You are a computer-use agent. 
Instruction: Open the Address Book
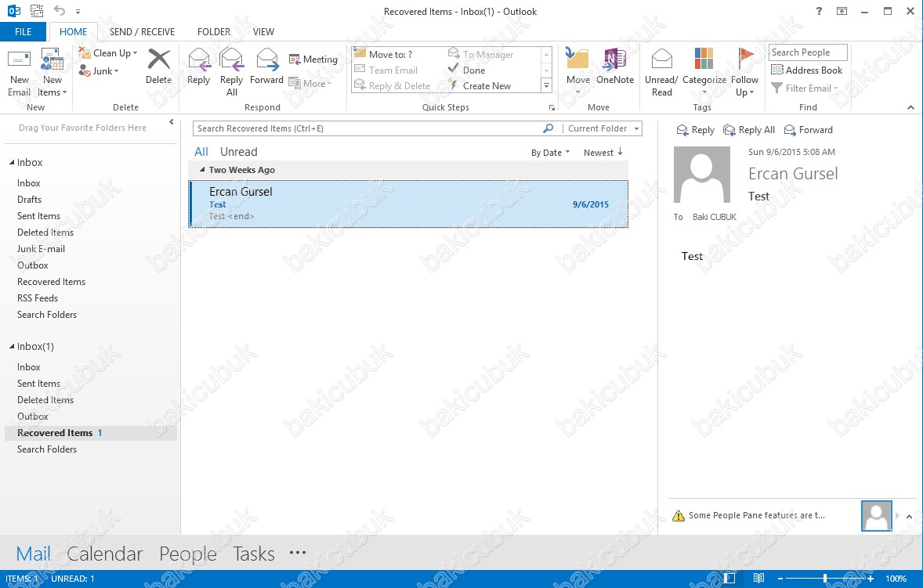(806, 70)
